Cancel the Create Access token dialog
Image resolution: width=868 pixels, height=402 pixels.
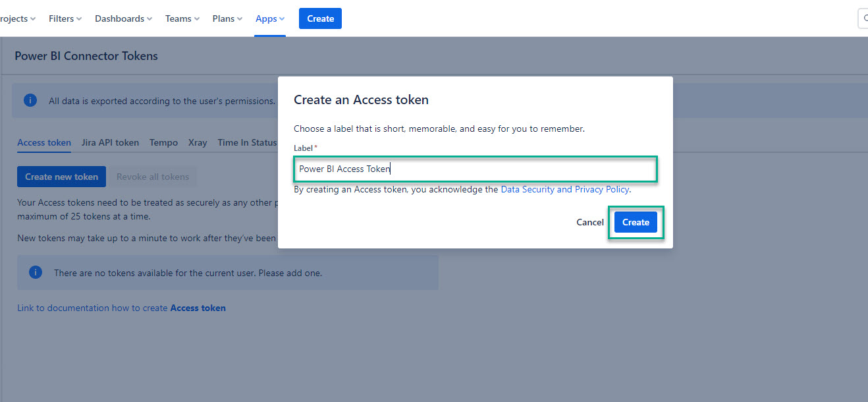[x=589, y=222]
